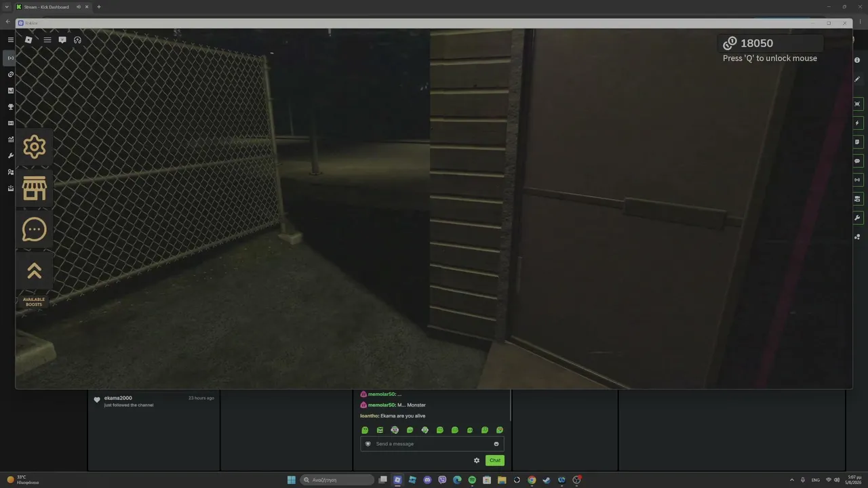Click the 18050 coin balance value
Screen dimensions: 868x488
(x=757, y=43)
